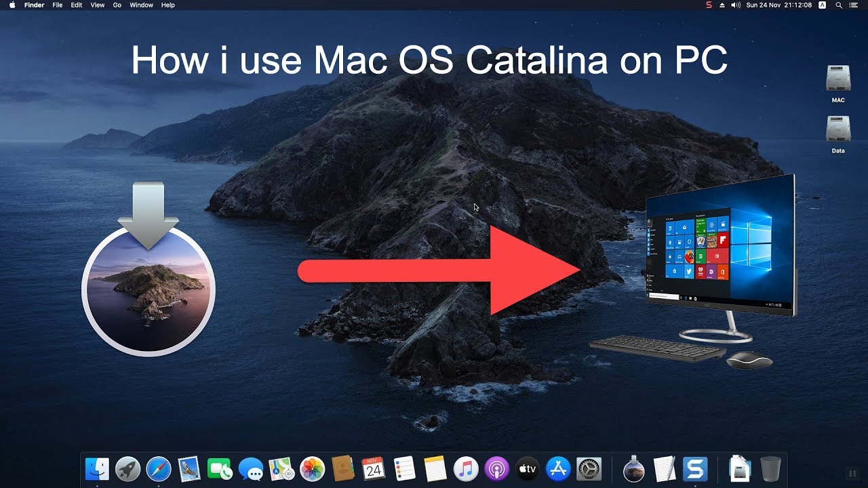Image resolution: width=868 pixels, height=488 pixels.
Task: Open the View menu
Action: click(98, 5)
